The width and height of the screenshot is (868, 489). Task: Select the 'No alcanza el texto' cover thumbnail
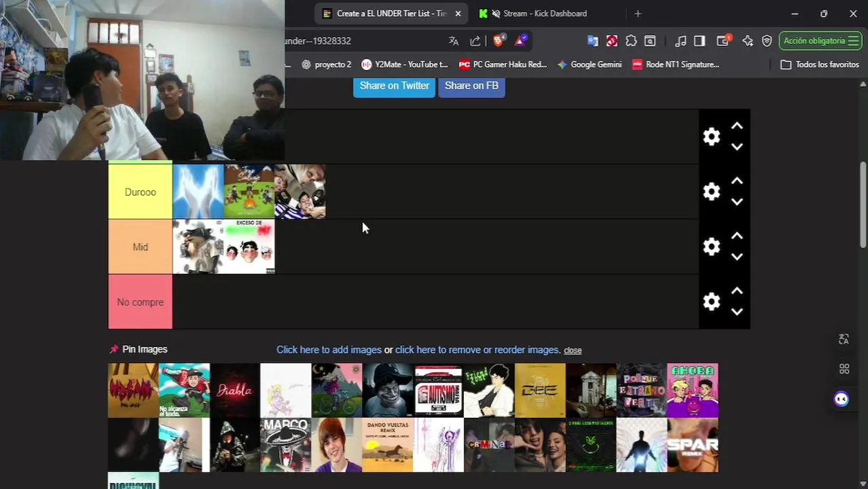pyautogui.click(x=184, y=390)
